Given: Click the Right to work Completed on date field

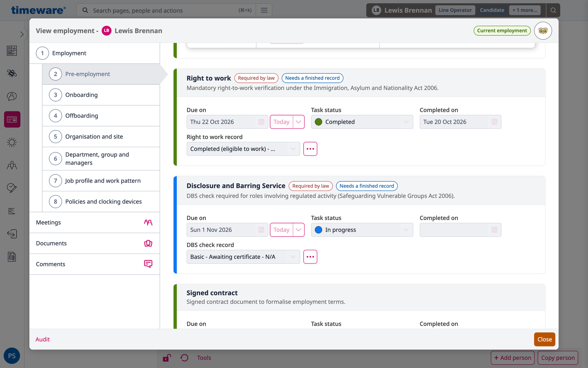Looking at the screenshot, I should (x=460, y=122).
